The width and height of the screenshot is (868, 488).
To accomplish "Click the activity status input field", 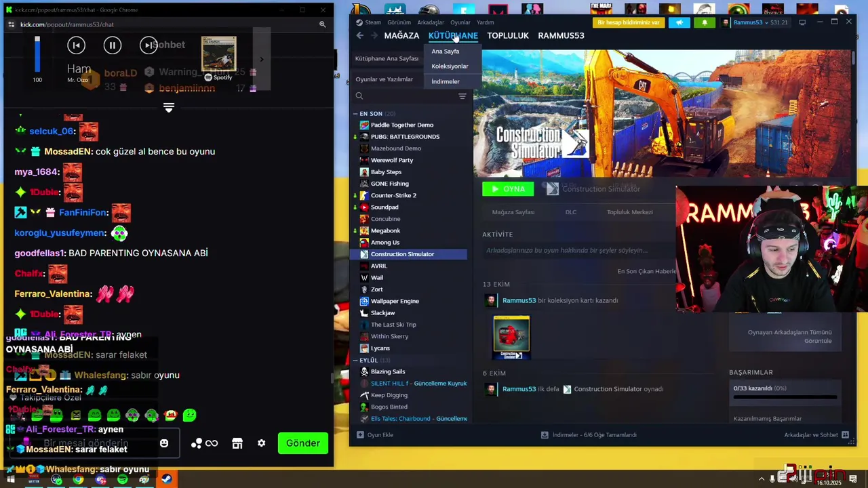I will click(578, 250).
